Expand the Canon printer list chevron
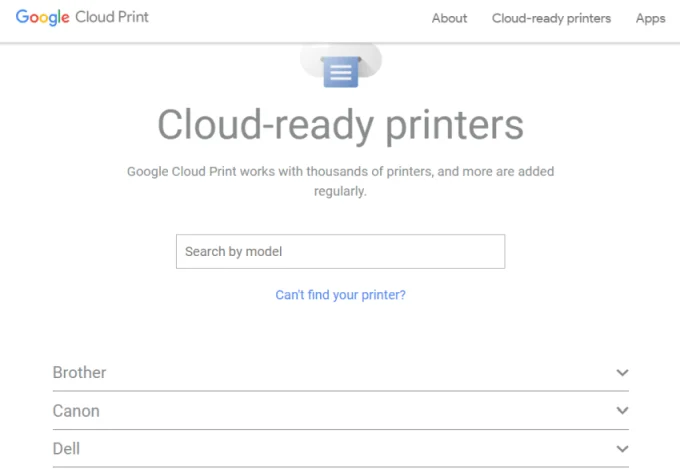The height and width of the screenshot is (469, 680). (x=622, y=410)
